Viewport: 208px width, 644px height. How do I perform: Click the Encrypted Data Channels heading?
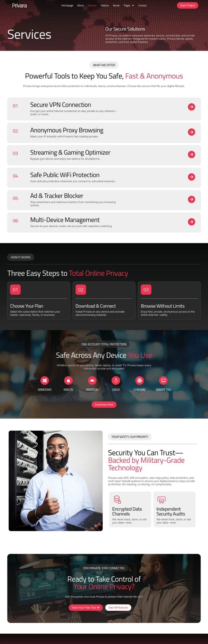point(127,511)
